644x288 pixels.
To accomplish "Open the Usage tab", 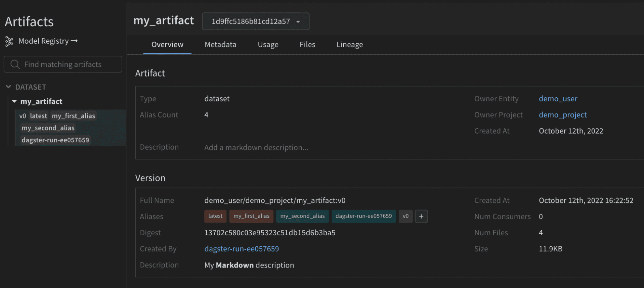I will 268,44.
